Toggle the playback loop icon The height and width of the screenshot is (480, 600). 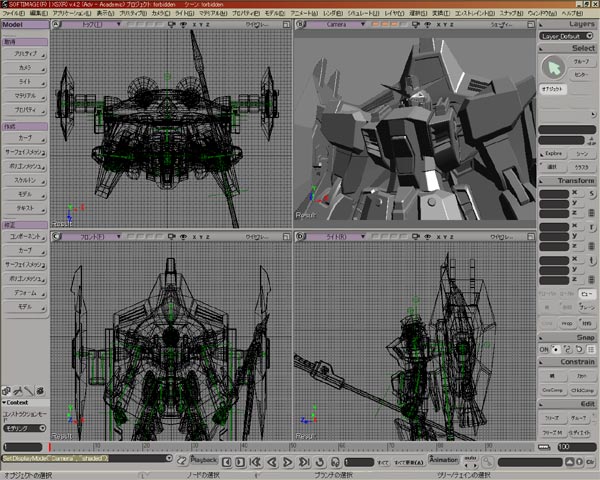point(320,462)
